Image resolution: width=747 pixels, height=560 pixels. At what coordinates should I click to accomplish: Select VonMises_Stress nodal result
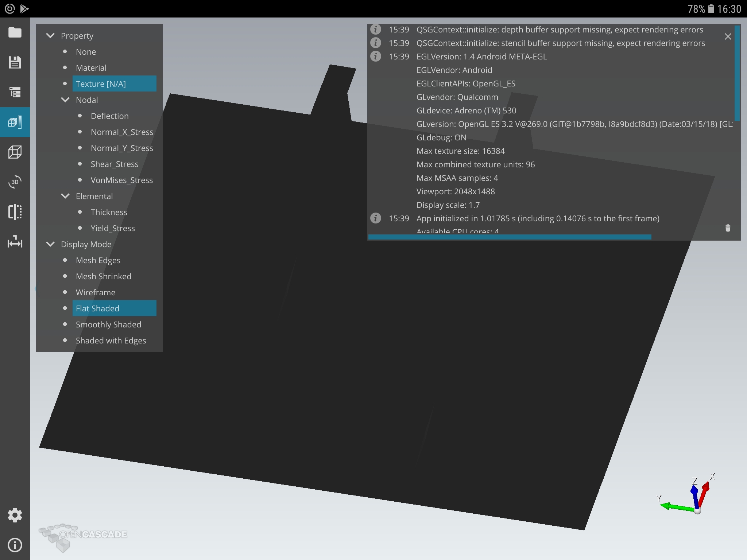click(x=121, y=180)
